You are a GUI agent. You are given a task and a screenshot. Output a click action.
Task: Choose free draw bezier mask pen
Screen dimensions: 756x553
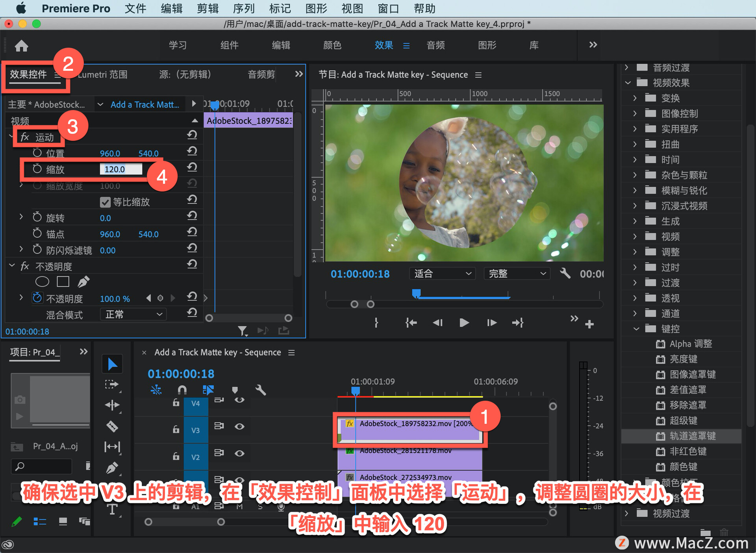83,282
